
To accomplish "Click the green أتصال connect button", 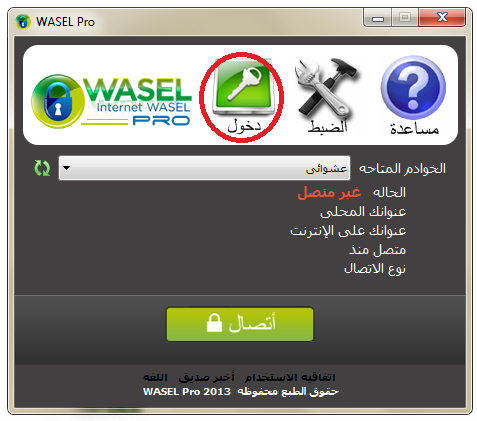I will point(240,324).
